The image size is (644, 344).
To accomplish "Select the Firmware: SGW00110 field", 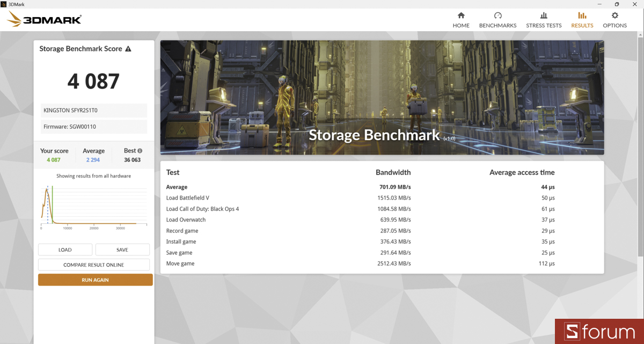I will pos(94,127).
